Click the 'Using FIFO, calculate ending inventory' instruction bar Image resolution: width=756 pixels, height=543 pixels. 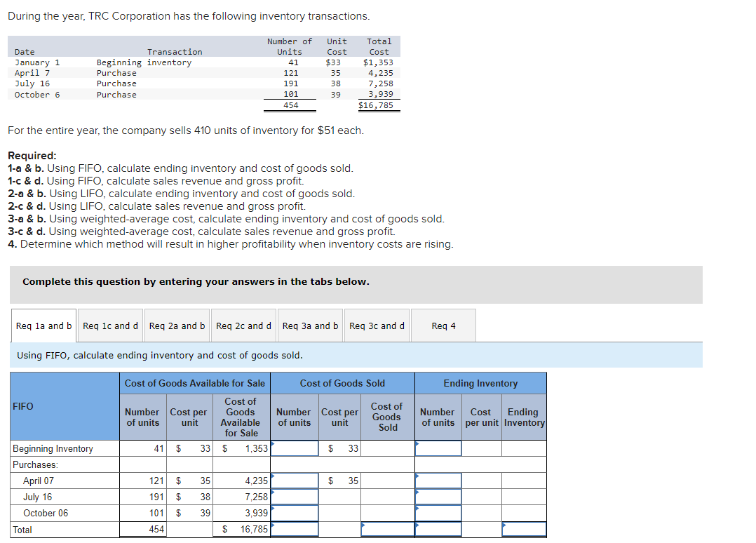point(356,356)
